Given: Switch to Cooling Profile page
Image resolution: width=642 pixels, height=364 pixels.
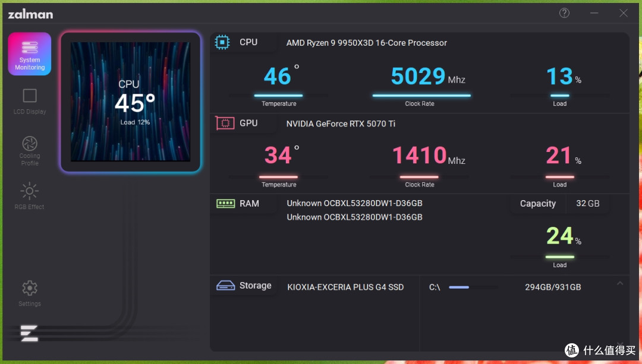Looking at the screenshot, I should click(x=30, y=150).
